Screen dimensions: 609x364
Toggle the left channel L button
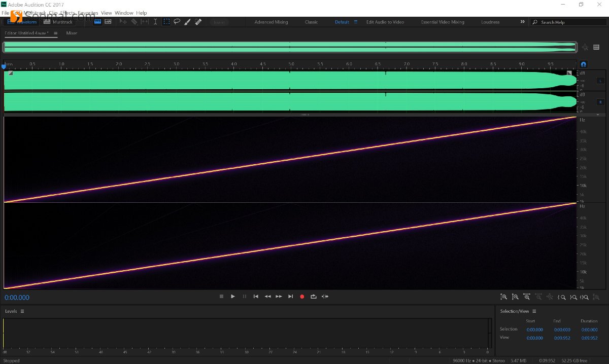tap(600, 81)
